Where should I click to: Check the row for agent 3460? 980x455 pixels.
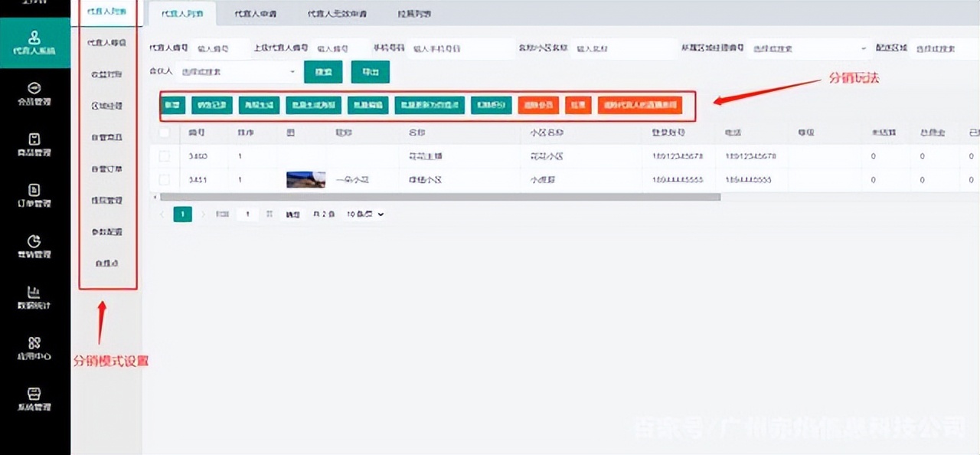tap(165, 155)
